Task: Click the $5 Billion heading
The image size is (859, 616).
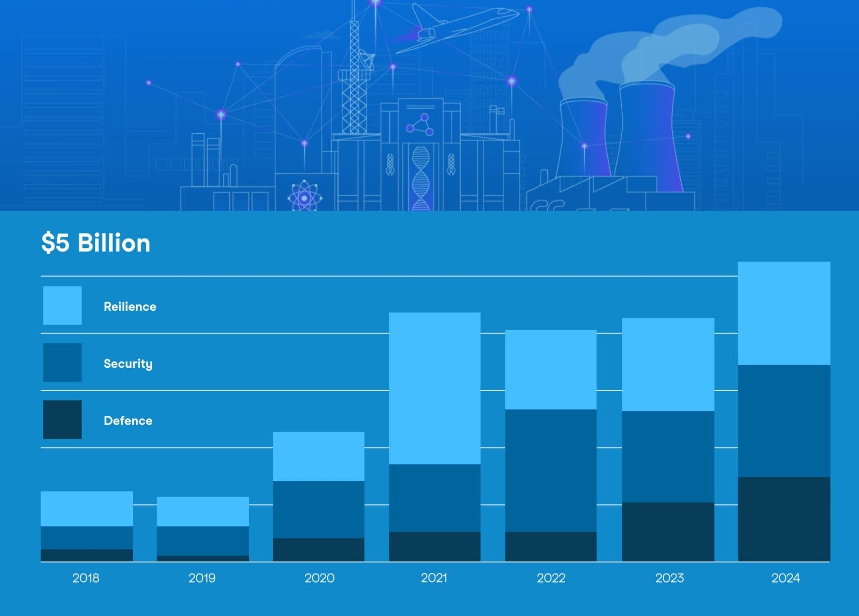Action: tap(96, 243)
